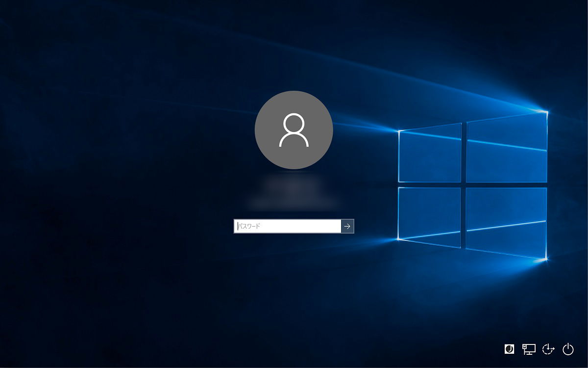Click the upper-left pane of Windows logo
This screenshot has width=588, height=368.
point(430,153)
